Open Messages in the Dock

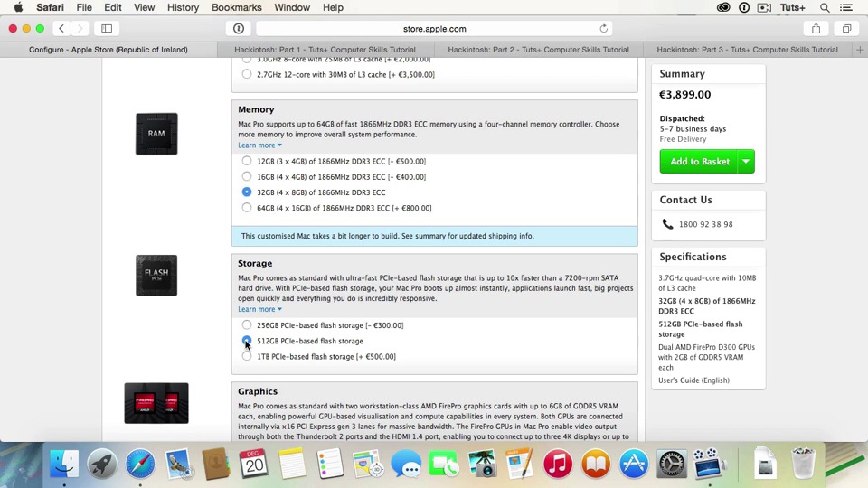[406, 464]
